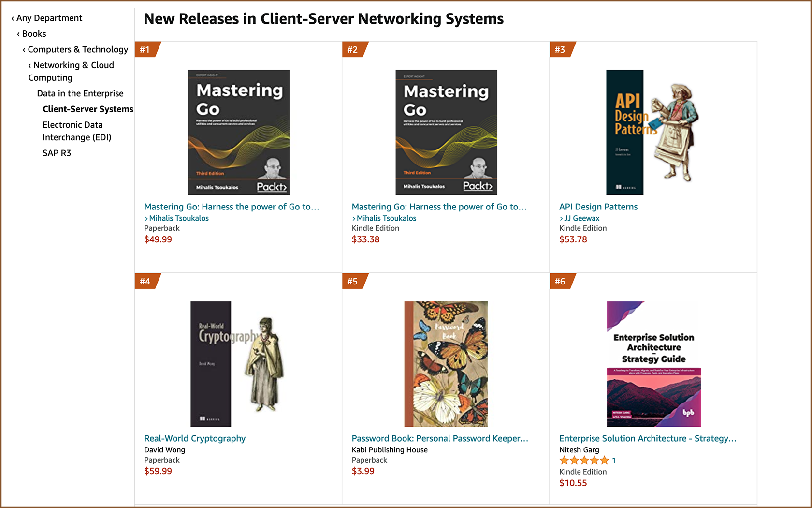Open #2 Mastering Go Kindle title link
The image size is (812, 508).
coord(439,207)
